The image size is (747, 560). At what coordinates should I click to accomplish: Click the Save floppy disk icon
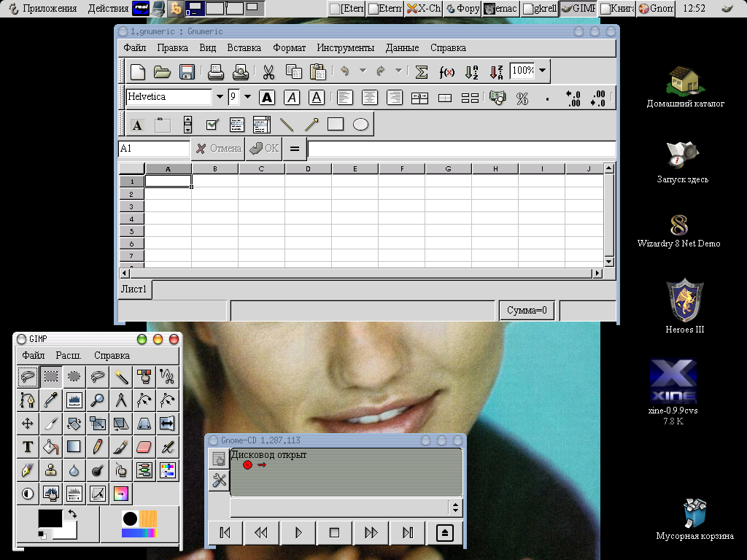pos(187,72)
